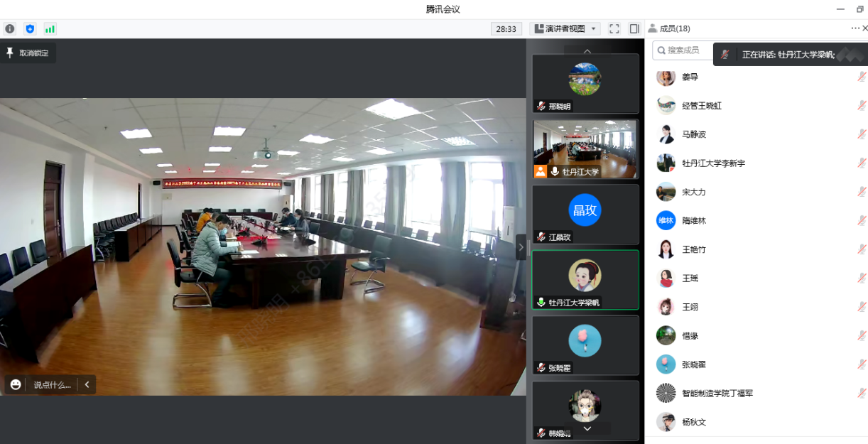Select member 宋大力 in the list
The width and height of the screenshot is (868, 444).
pyautogui.click(x=693, y=192)
